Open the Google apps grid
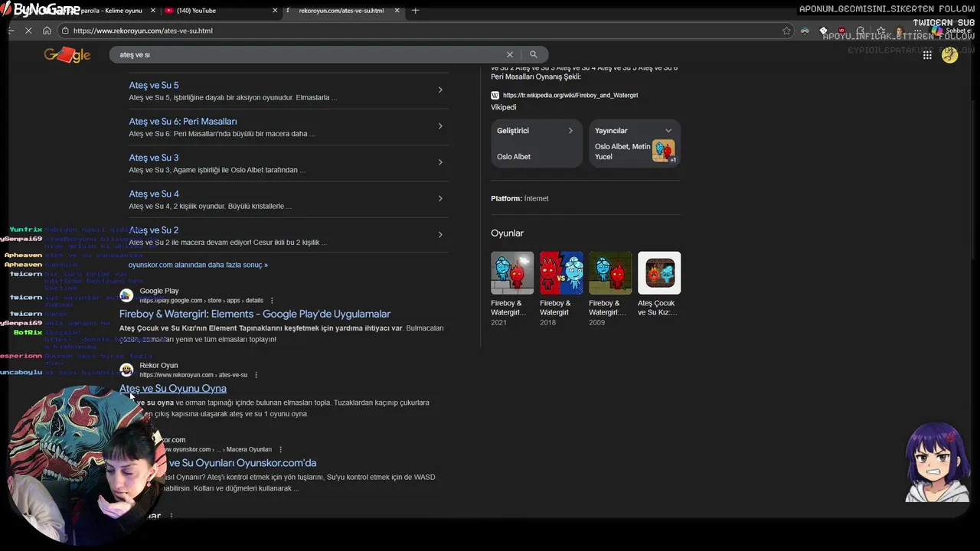980x551 pixels. point(927,55)
